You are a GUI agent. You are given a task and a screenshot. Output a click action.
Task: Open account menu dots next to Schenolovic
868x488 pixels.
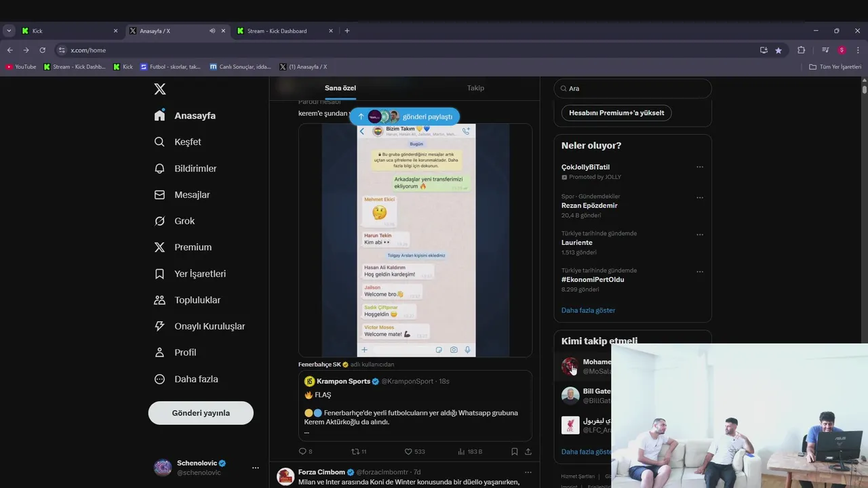pos(256,468)
